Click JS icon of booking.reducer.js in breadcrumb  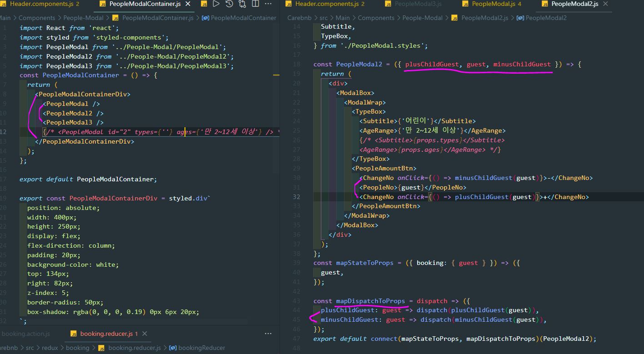point(102,348)
